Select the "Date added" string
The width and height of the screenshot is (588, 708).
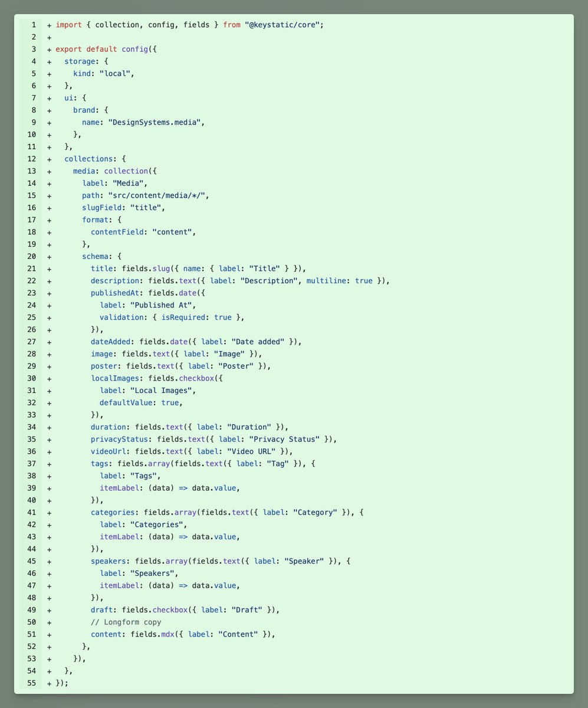pyautogui.click(x=258, y=342)
